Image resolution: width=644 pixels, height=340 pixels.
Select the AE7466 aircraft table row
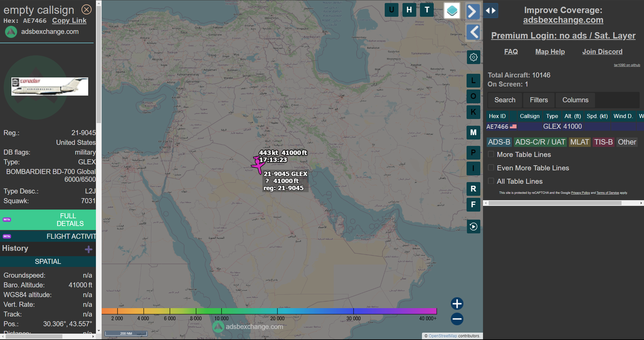coord(565,126)
